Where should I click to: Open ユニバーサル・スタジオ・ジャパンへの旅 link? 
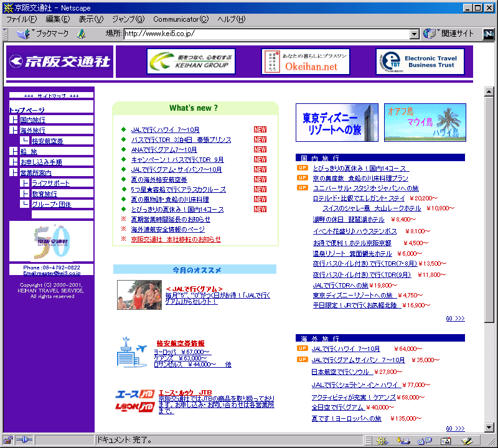[x=366, y=189]
